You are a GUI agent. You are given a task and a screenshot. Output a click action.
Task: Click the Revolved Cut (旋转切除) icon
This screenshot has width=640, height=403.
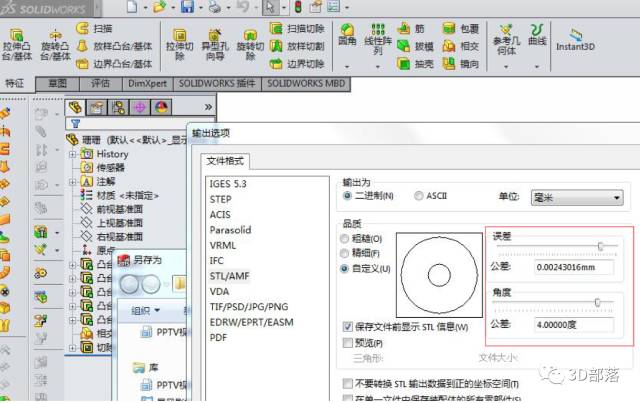click(x=250, y=36)
